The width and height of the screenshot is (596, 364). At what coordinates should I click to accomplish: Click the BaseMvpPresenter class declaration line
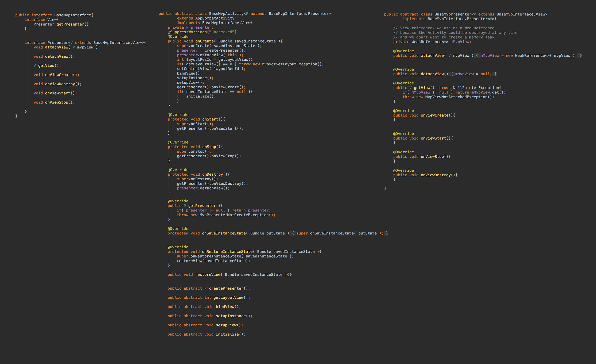[x=466, y=14]
